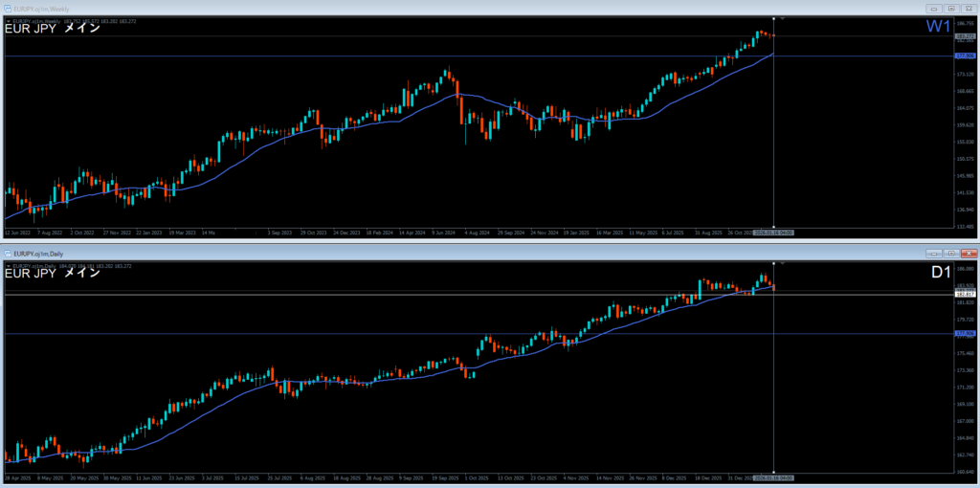Image resolution: width=980 pixels, height=488 pixels.
Task: Select the 183.272 current price label on the weekly chart
Action: pos(964,35)
